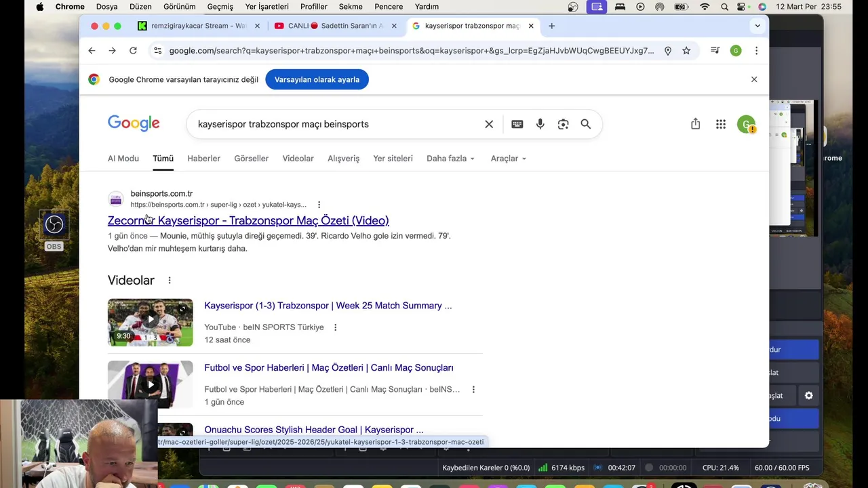
Task: Open the Yer İşaretleri menu
Action: tap(267, 7)
